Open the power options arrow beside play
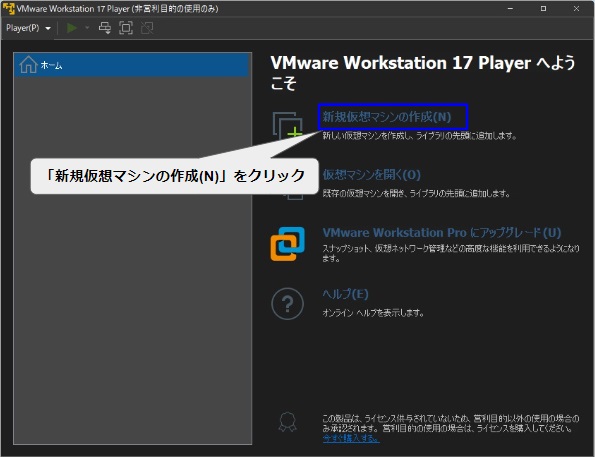Image resolution: width=595 pixels, height=457 pixels. click(x=87, y=28)
